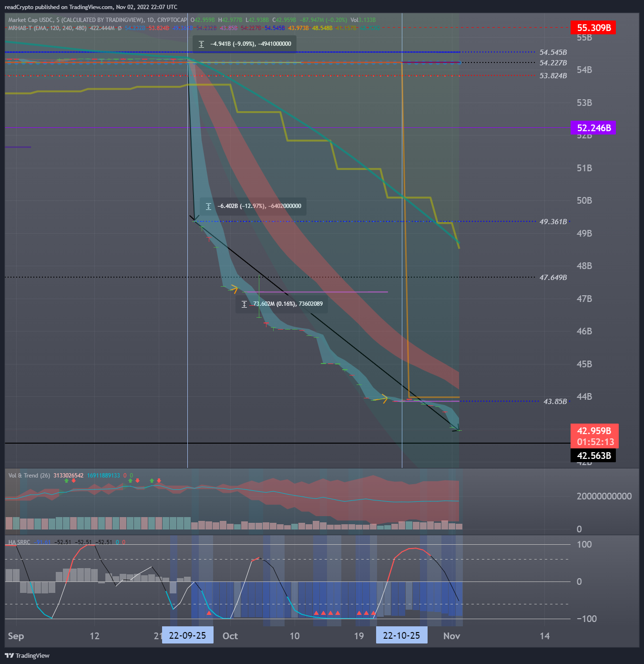The width and height of the screenshot is (644, 664).
Task: Click the 50B tick on the price axis
Action: click(x=584, y=200)
